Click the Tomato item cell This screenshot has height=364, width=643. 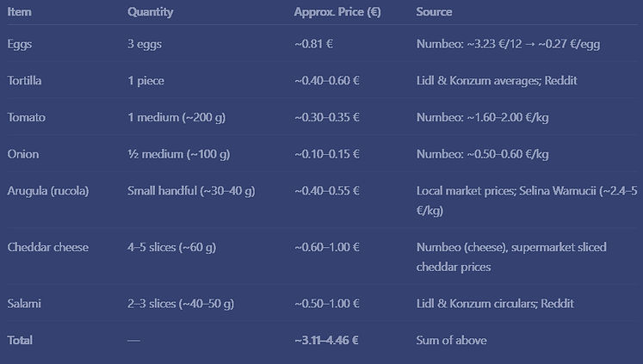26,117
